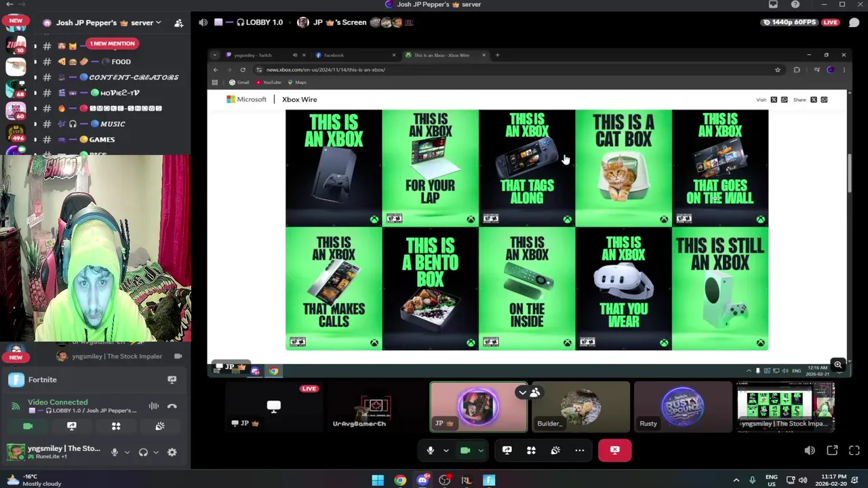The width and height of the screenshot is (868, 488).
Task: Go back with the Discord back arrow
Action: (x=9, y=4)
